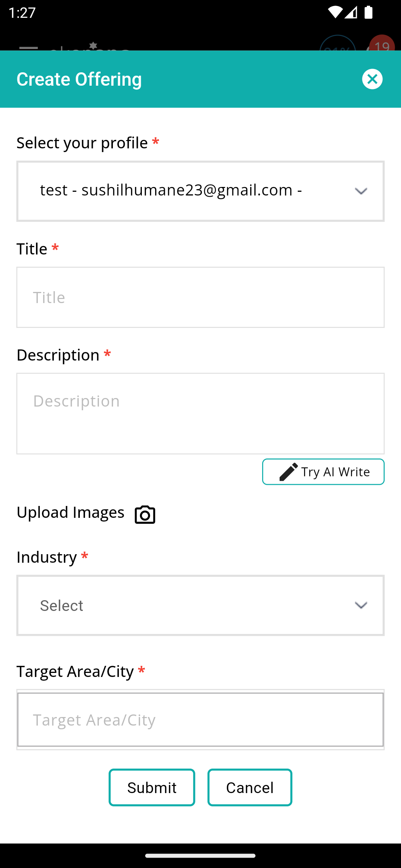Tap the home gesture bar at bottom
Image resolution: width=401 pixels, height=868 pixels.
pyautogui.click(x=200, y=856)
